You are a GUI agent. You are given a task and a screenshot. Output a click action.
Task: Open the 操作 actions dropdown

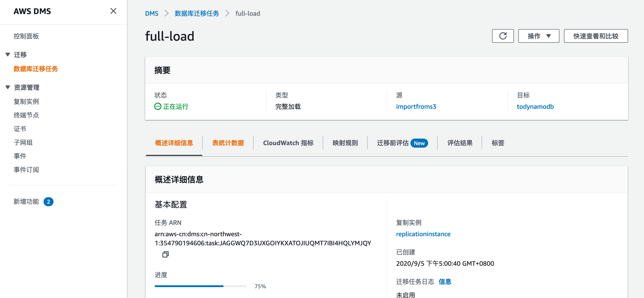(x=539, y=36)
